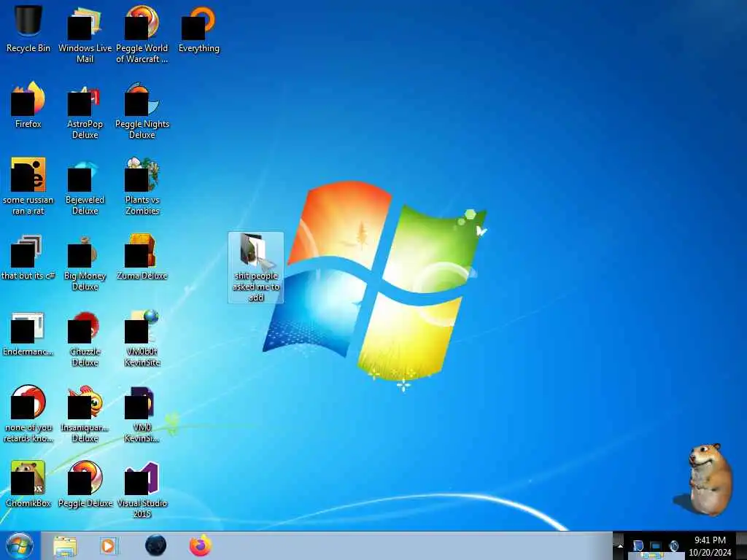Click the Show desktop button

click(741, 545)
